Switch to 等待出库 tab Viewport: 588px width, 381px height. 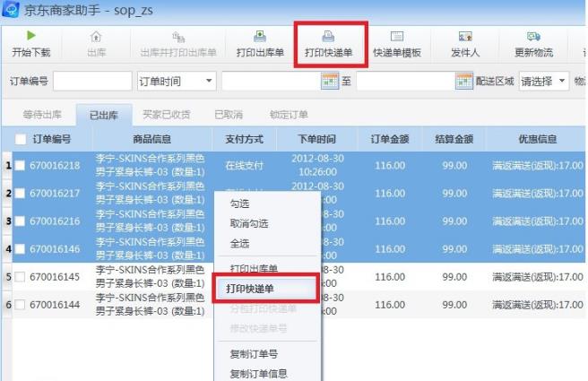42,115
